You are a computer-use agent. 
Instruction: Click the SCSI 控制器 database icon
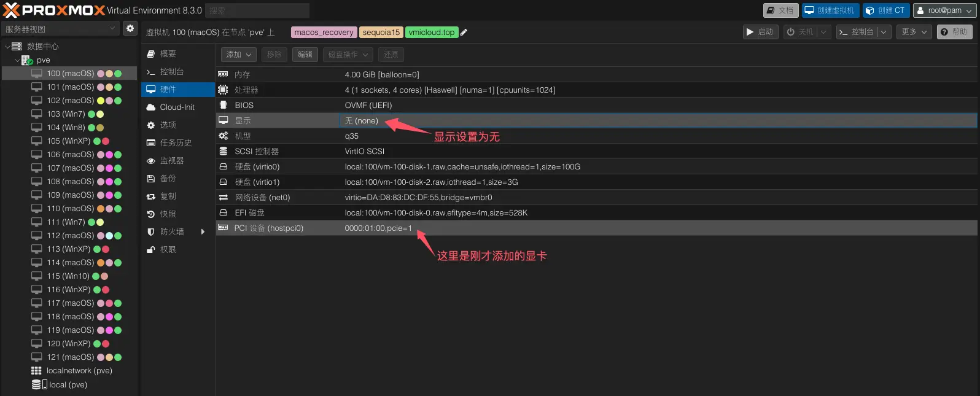(x=223, y=151)
